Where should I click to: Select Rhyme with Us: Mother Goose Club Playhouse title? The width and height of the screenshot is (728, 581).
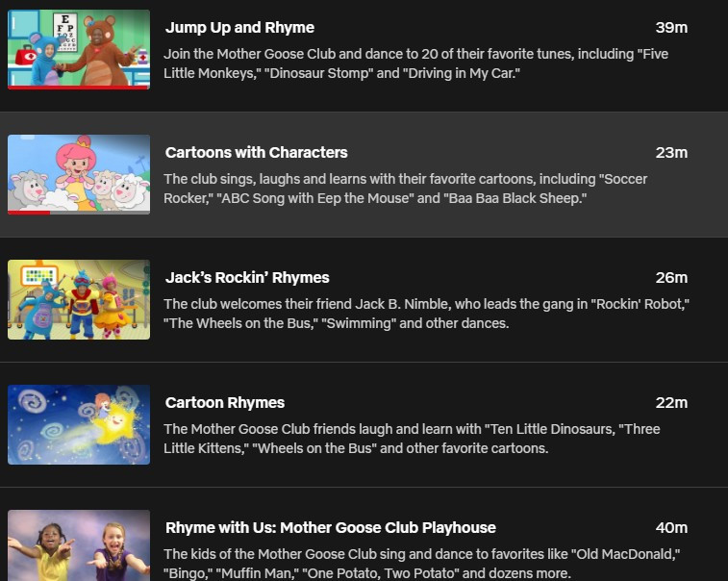[331, 527]
